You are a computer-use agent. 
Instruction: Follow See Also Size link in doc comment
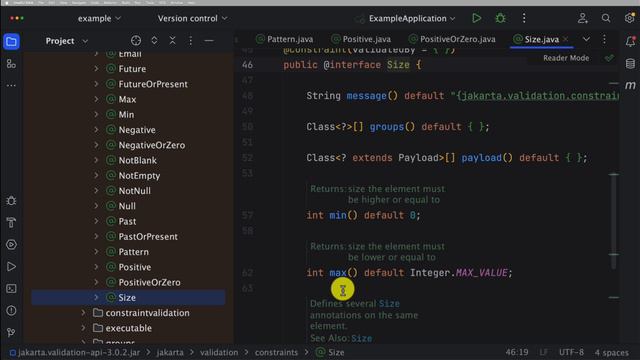[x=361, y=338]
